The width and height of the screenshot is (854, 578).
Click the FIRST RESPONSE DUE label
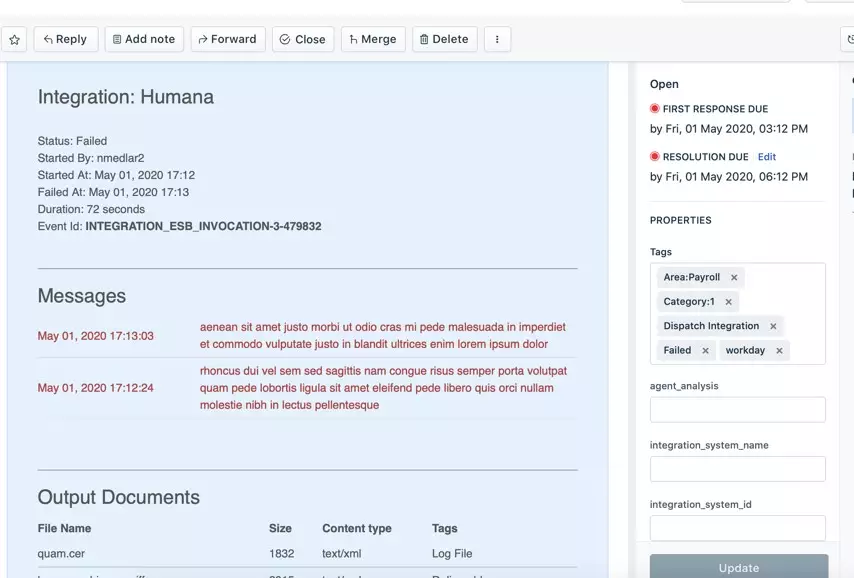[716, 109]
